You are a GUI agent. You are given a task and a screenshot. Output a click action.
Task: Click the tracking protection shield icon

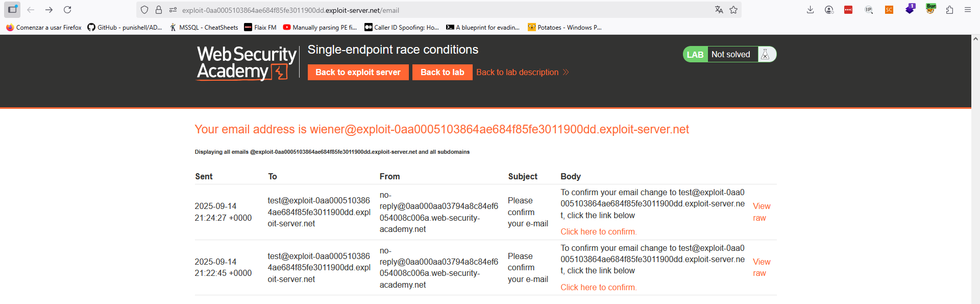pos(144,10)
